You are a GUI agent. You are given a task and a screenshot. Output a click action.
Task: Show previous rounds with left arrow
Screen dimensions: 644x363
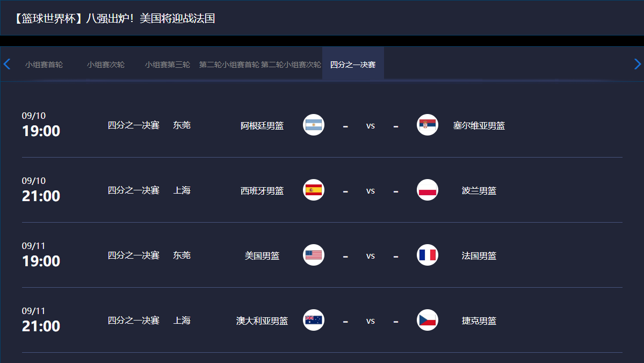6,64
